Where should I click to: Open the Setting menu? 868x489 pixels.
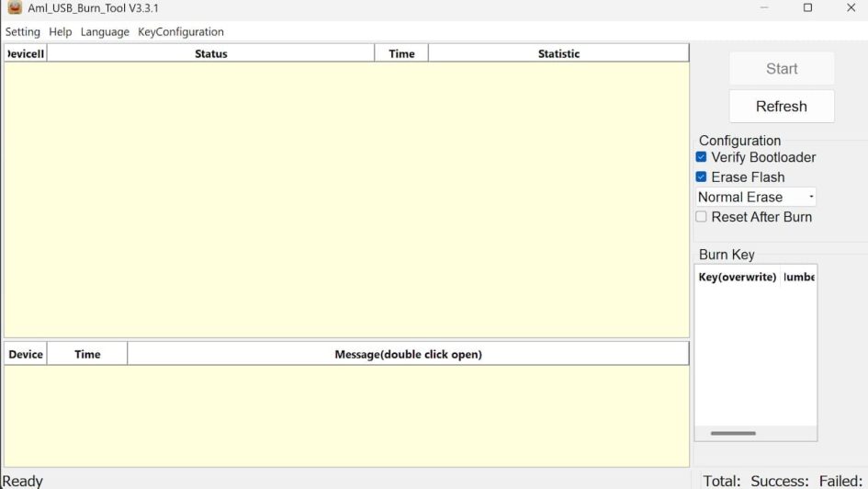click(x=23, y=31)
